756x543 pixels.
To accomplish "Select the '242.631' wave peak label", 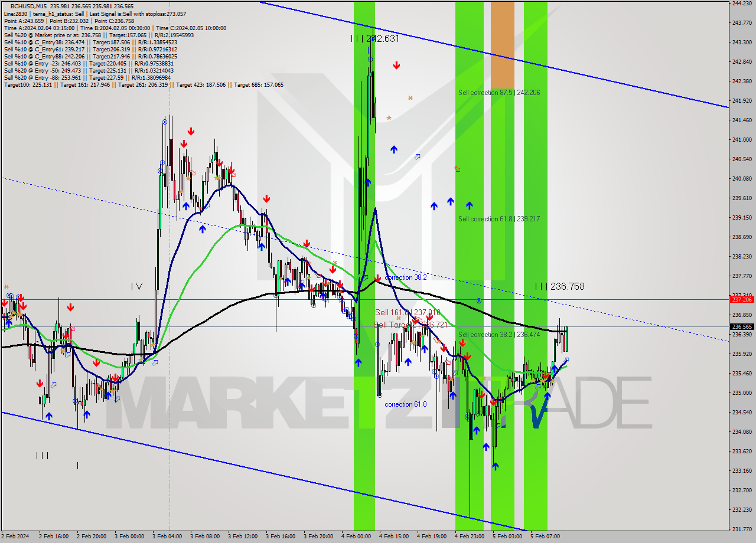I will click(383, 38).
